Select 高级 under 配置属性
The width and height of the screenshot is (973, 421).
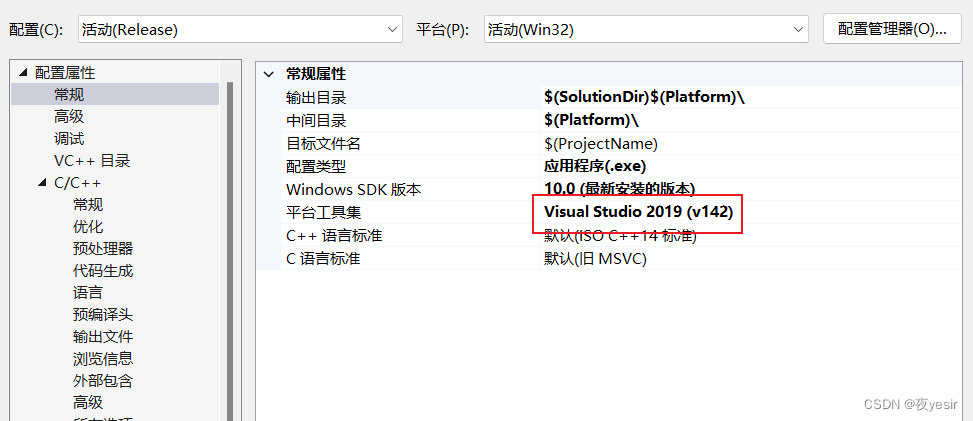(69, 116)
